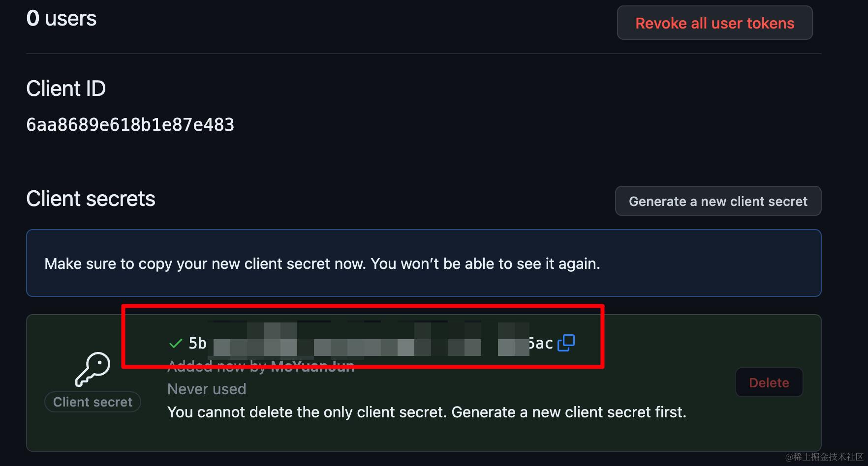
Task: Click the '0 users' heading
Action: [x=61, y=19]
